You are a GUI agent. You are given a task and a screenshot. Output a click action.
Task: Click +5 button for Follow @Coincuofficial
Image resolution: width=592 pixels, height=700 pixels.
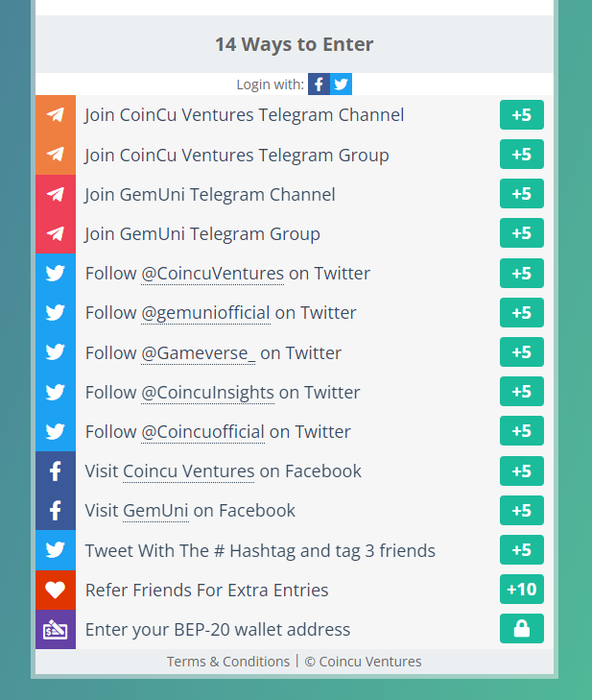coord(521,431)
